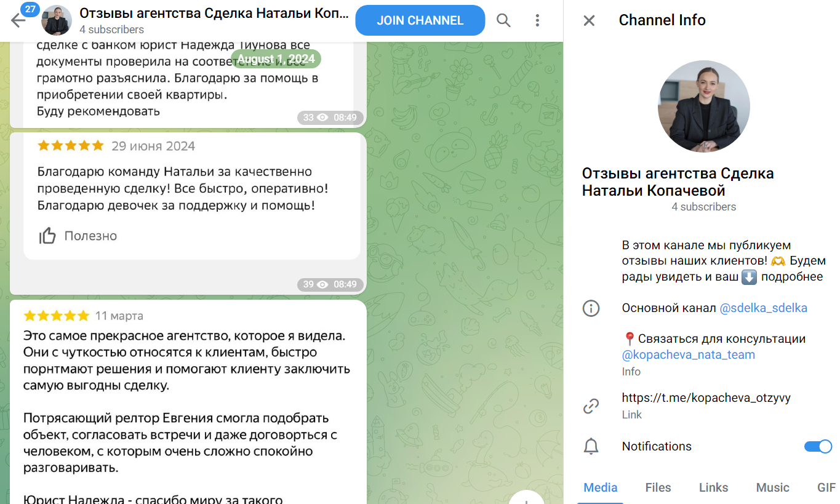Close the Channel Info panel
The height and width of the screenshot is (504, 840).
589,20
